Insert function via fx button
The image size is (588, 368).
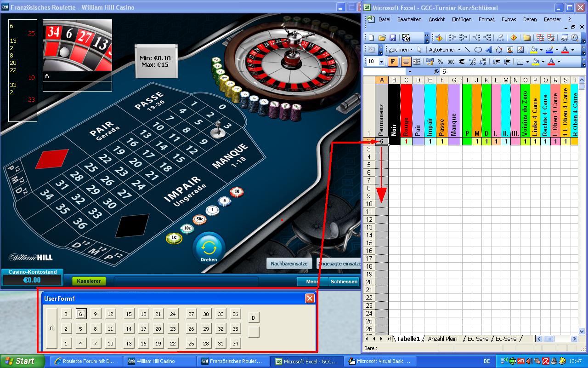click(x=436, y=72)
